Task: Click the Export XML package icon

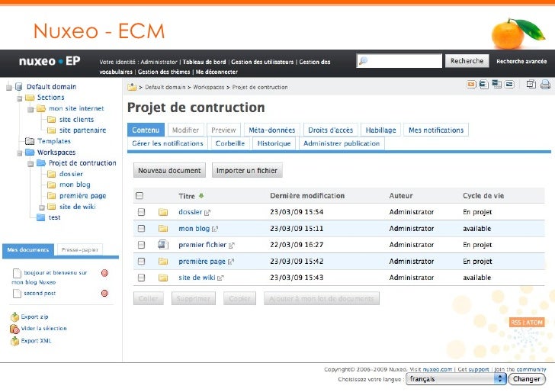Action: tap(14, 341)
